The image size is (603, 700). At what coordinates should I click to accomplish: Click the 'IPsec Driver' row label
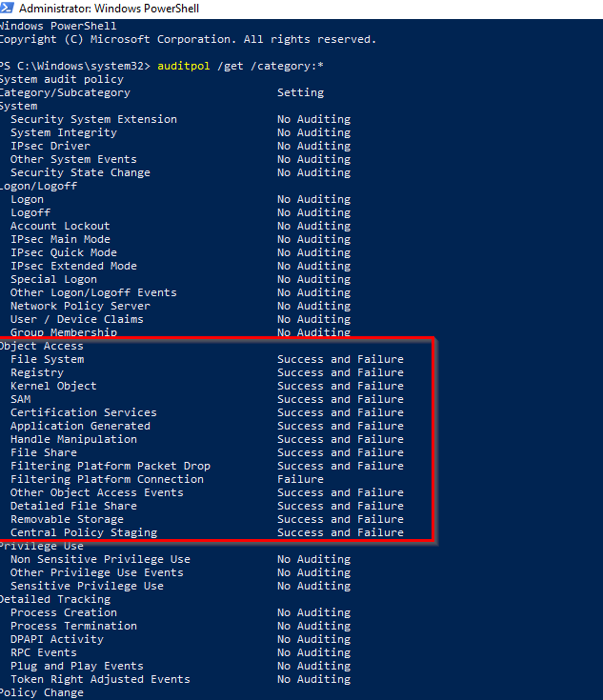[x=50, y=146]
